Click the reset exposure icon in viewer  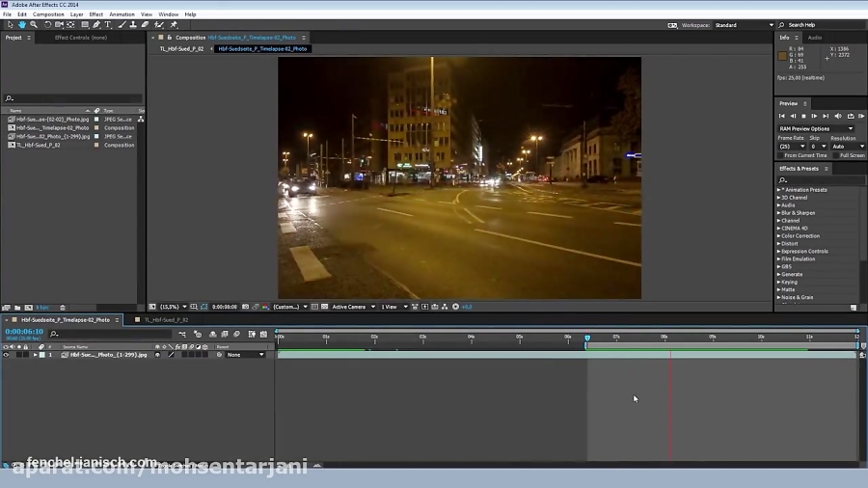point(455,307)
